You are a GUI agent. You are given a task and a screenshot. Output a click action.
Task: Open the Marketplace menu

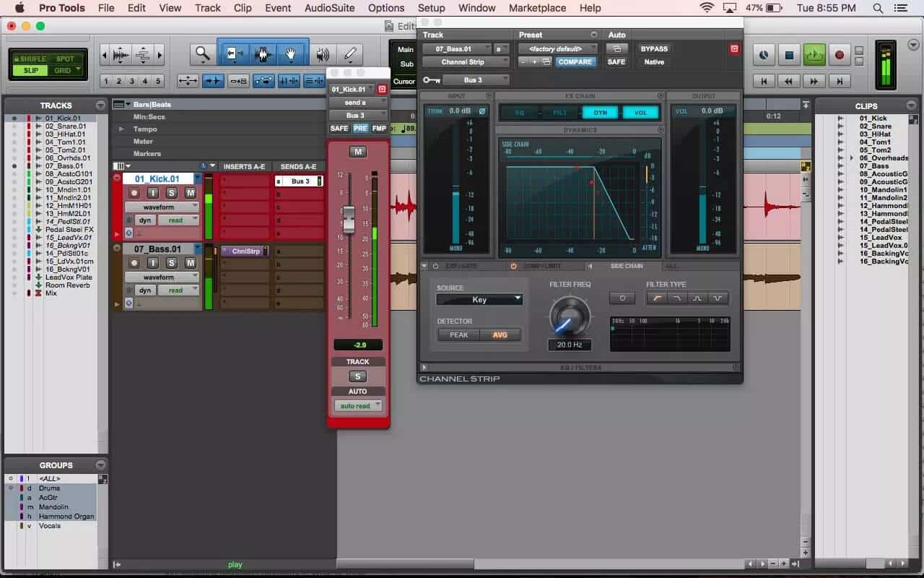[537, 8]
